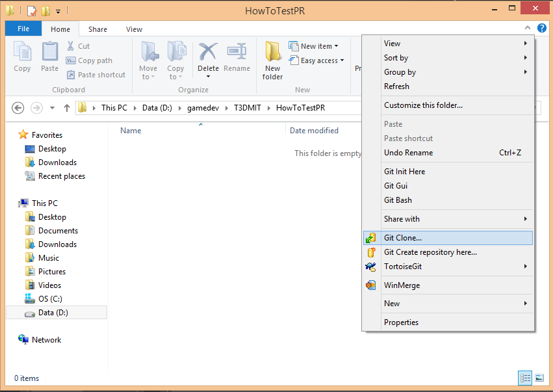Viewport: 553px width, 392px height.
Task: Open Recent places in navigation pane
Action: pyautogui.click(x=62, y=176)
